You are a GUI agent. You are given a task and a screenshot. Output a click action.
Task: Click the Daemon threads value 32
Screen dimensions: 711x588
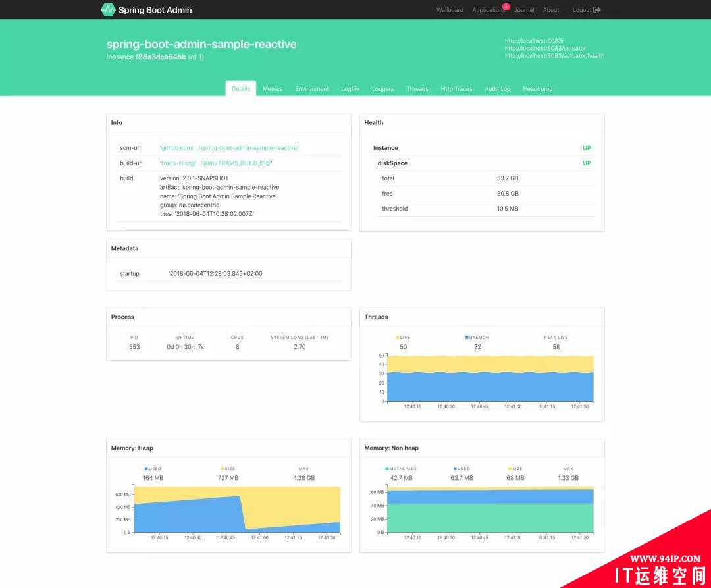pos(477,347)
